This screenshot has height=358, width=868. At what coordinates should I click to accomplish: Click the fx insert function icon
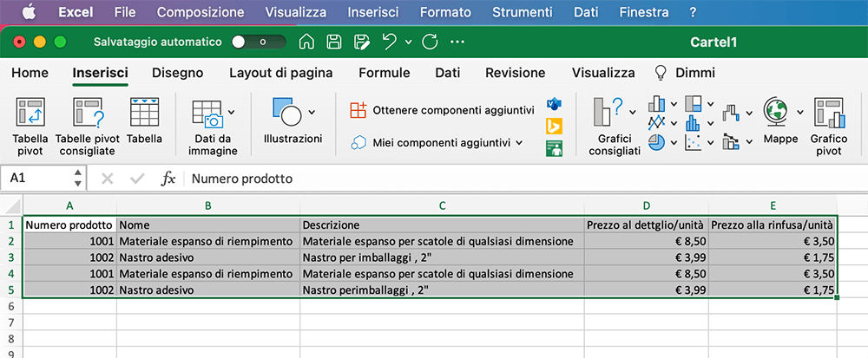(x=168, y=179)
